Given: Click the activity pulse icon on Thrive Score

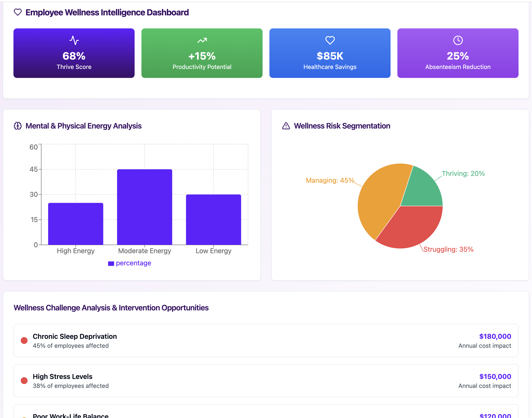Looking at the screenshot, I should (x=74, y=40).
